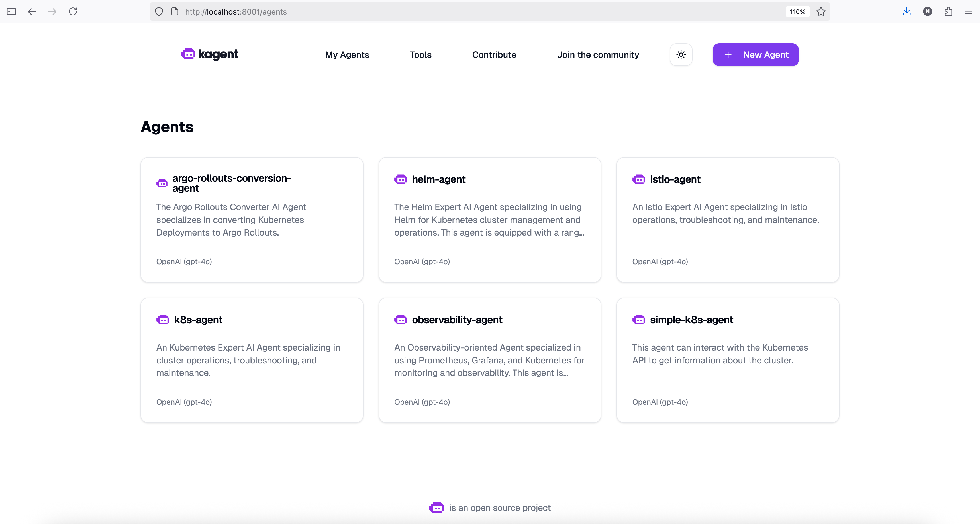The image size is (980, 524).
Task: Bookmark this page with the star icon
Action: point(821,11)
